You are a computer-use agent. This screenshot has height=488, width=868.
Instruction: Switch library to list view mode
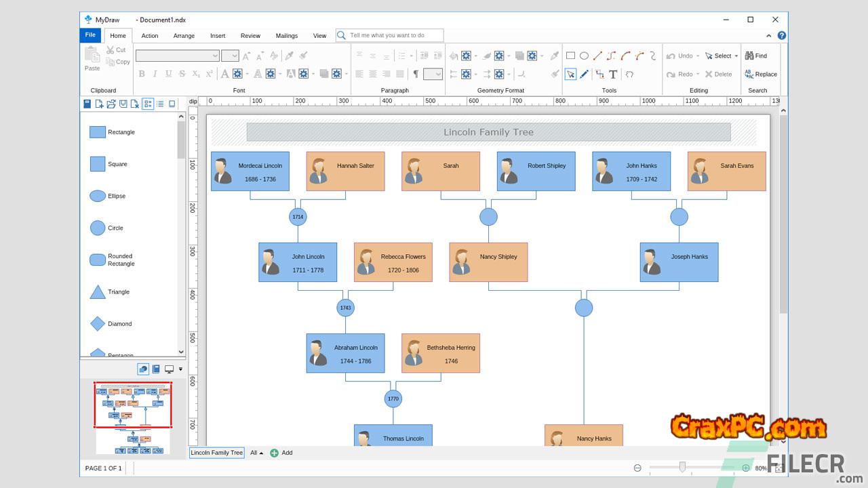160,104
